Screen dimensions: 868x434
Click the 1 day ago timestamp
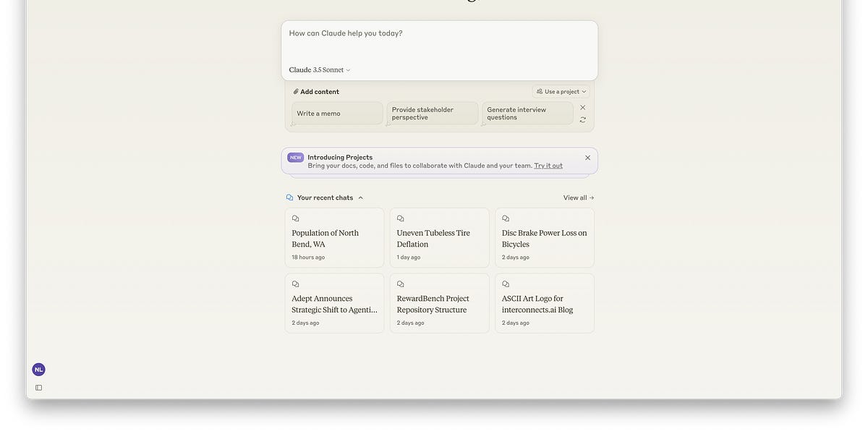pyautogui.click(x=409, y=258)
